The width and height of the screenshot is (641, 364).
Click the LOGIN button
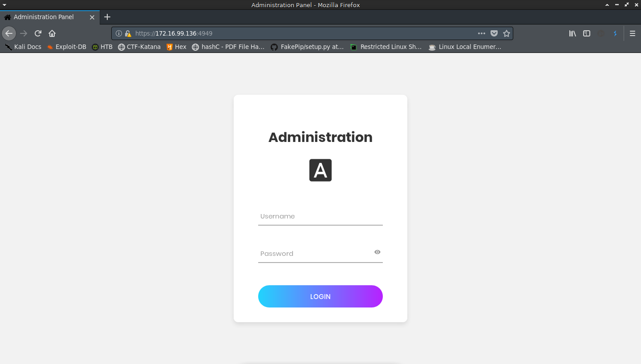(x=320, y=296)
